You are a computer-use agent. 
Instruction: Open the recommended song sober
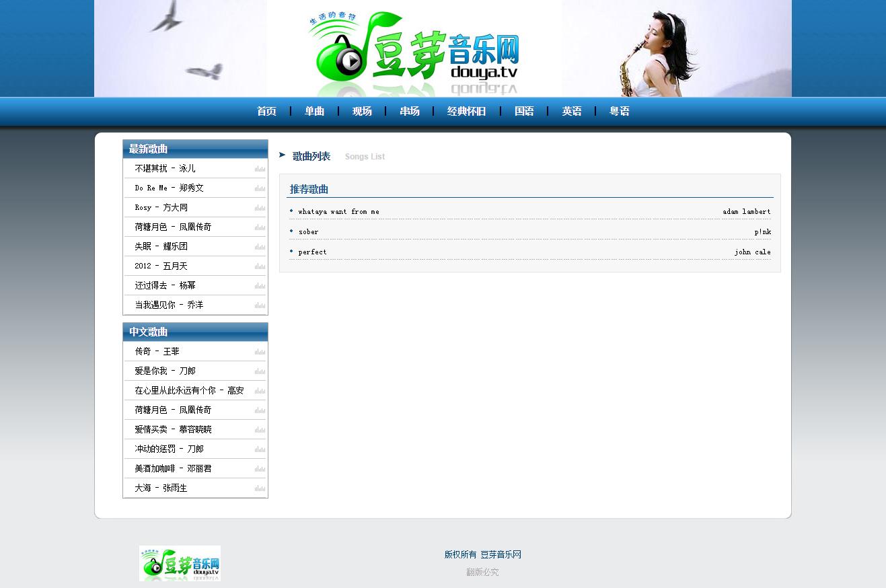pos(308,232)
